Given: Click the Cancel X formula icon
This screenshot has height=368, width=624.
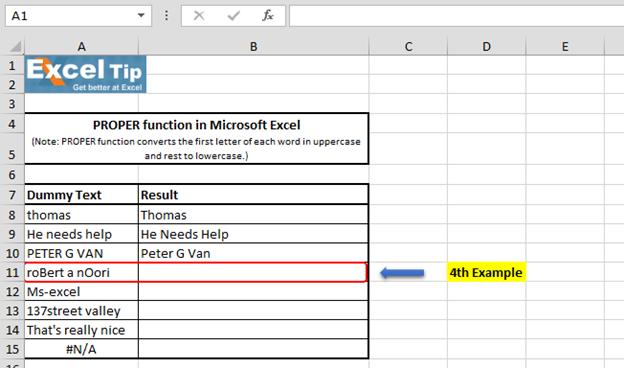Looking at the screenshot, I should click(199, 16).
